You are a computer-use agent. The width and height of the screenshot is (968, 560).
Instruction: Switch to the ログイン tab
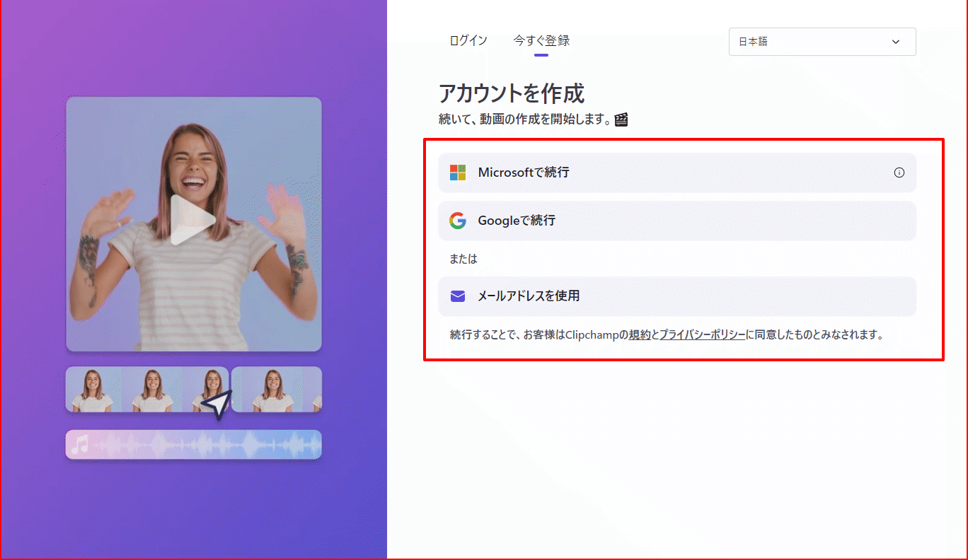[x=468, y=41]
